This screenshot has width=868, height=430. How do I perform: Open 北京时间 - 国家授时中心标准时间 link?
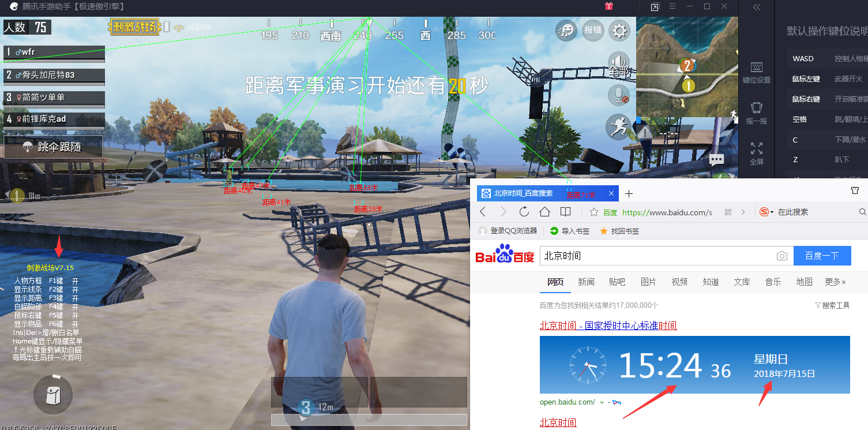tap(608, 326)
